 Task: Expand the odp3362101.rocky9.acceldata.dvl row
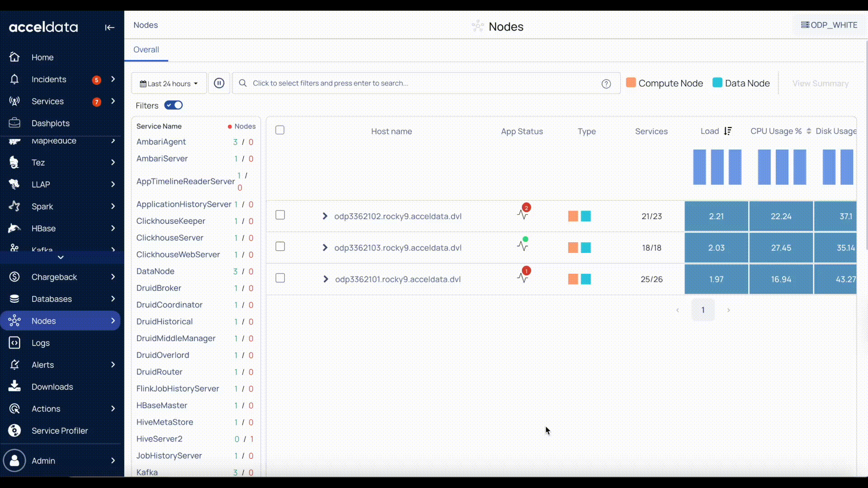pos(325,279)
